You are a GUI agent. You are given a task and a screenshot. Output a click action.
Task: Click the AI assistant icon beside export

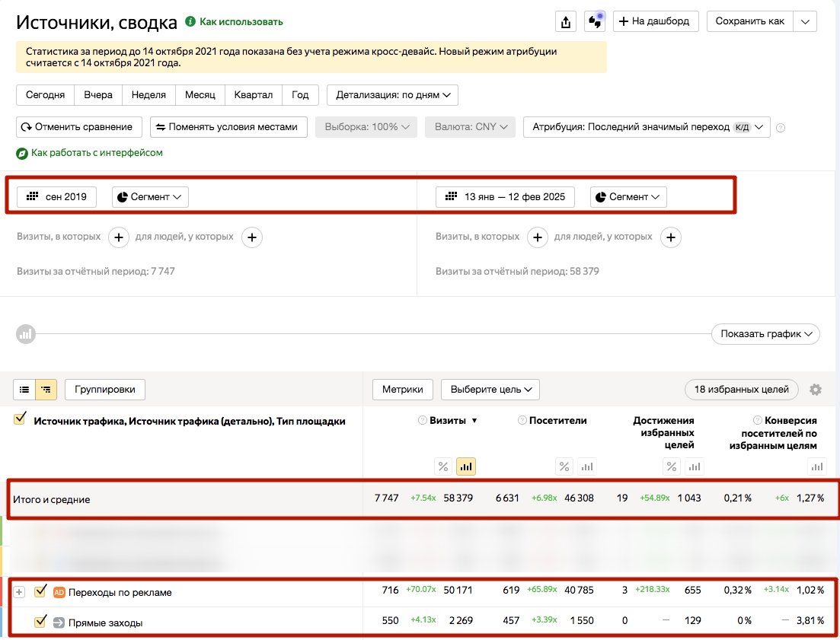(594, 21)
